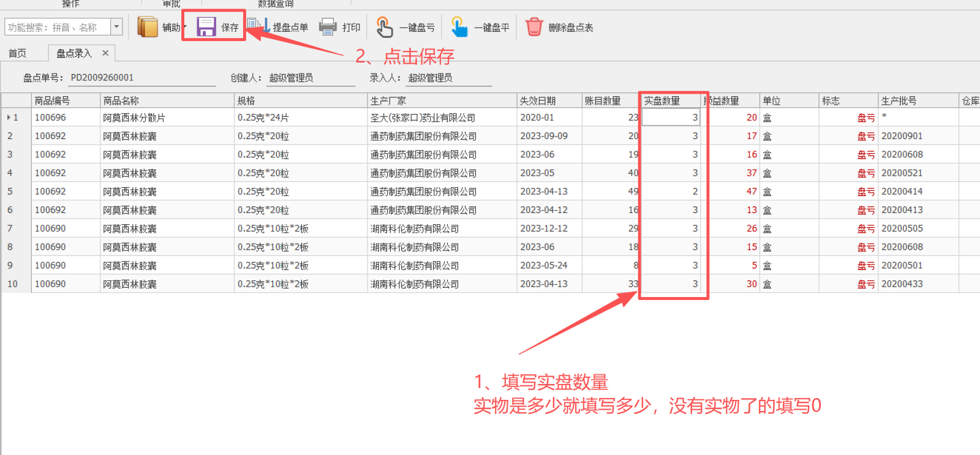Click the expiry date 2023-04-13 in row 5
The width and height of the screenshot is (980, 455).
point(549,191)
